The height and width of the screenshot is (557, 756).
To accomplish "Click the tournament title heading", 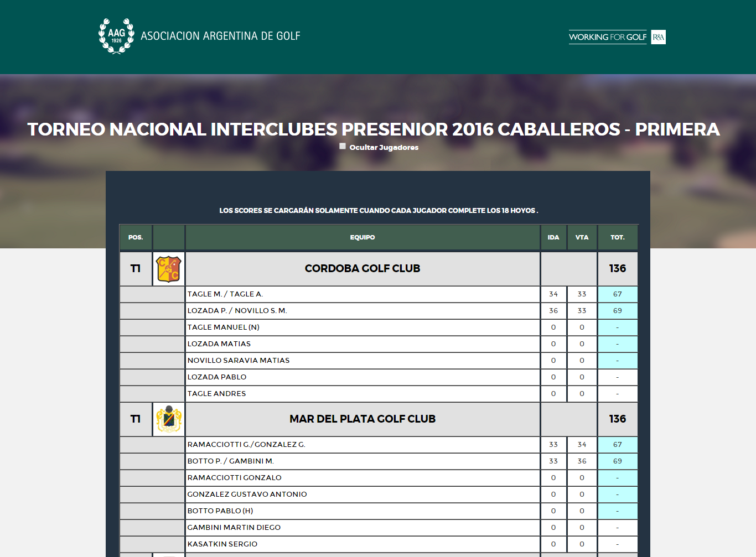I will [x=374, y=129].
